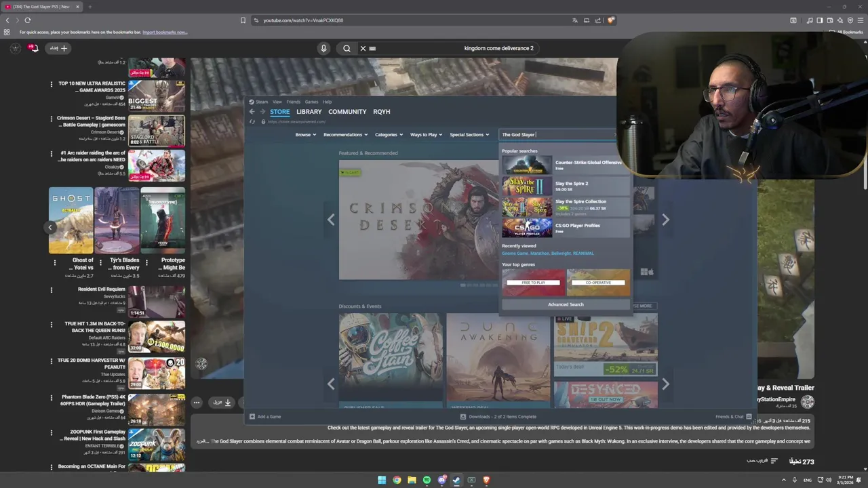Viewport: 868px width, 488px height.
Task: Choose the CO-OPERATIVE genre tile
Action: [x=598, y=282]
